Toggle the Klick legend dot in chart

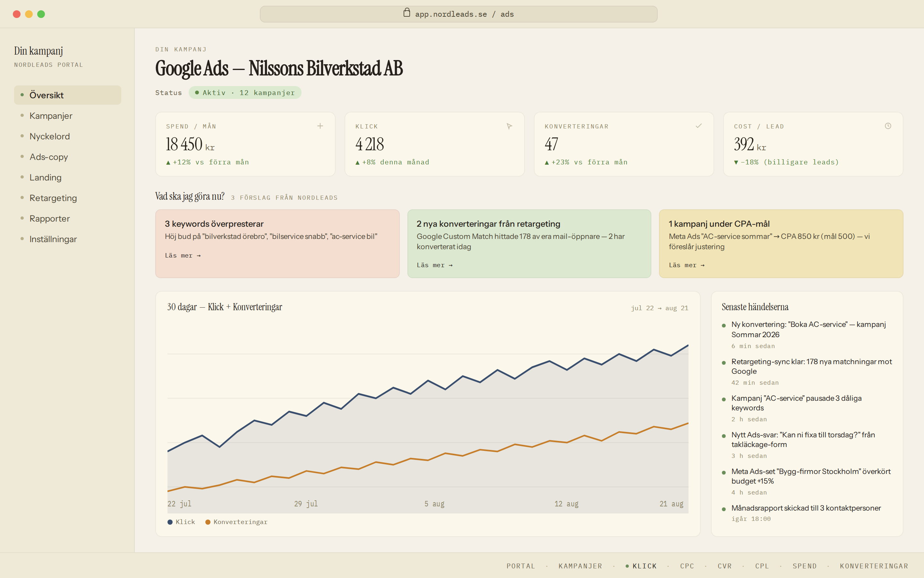pos(170,522)
